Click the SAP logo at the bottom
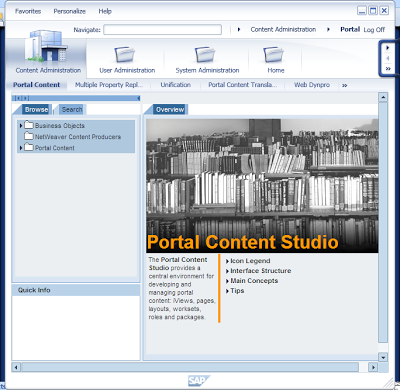This screenshot has height=390, width=400. pyautogui.click(x=198, y=381)
